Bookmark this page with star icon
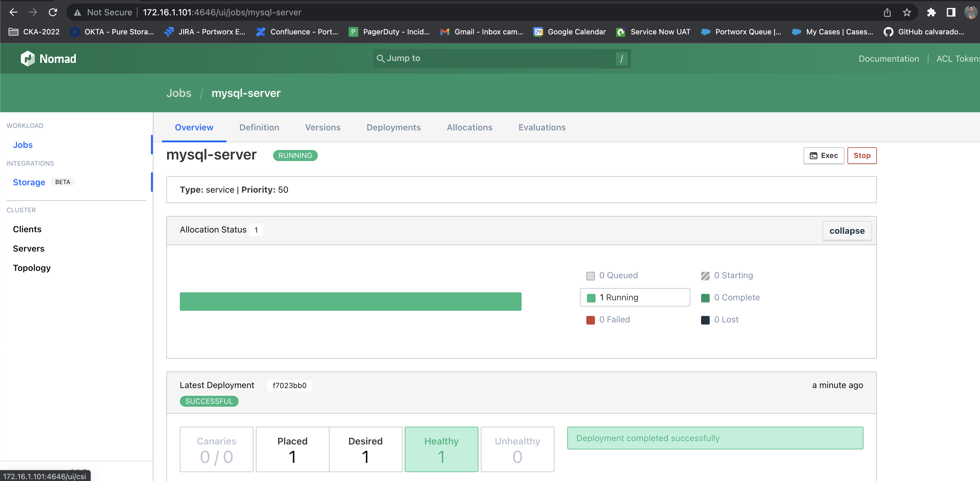The image size is (980, 481). click(907, 13)
